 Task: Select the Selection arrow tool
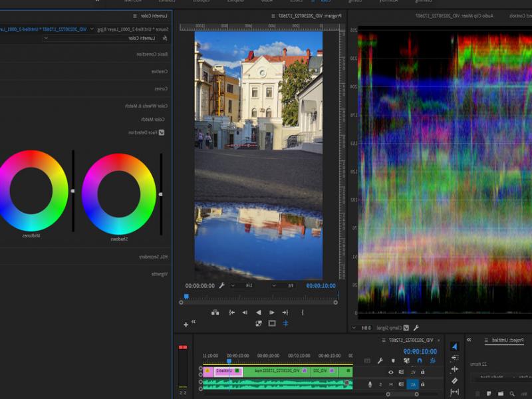pyautogui.click(x=454, y=346)
